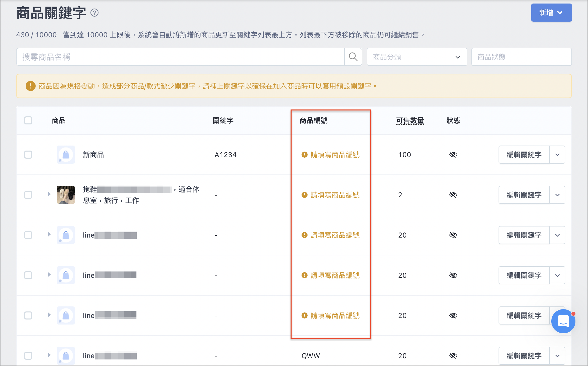Screen dimensions: 588x366
Task: Click the 搜尋商品名稱 search field
Action: 180,57
